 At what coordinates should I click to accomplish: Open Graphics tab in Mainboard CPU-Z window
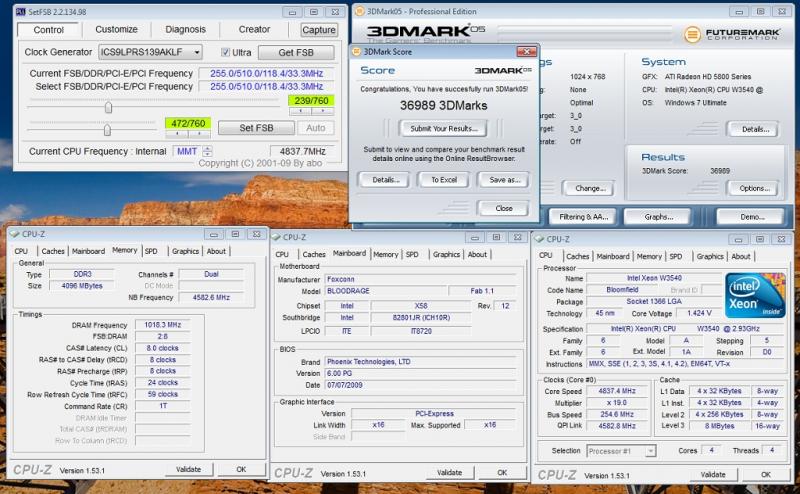[x=446, y=254]
